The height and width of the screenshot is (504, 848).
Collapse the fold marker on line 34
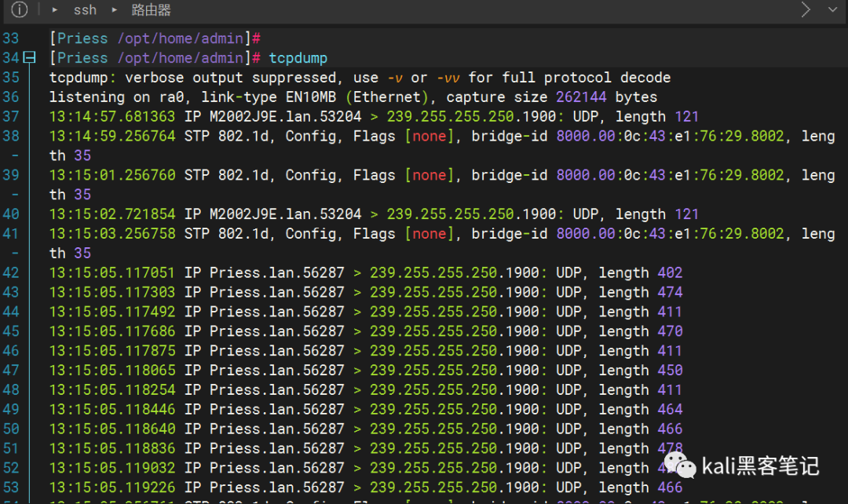[x=30, y=57]
